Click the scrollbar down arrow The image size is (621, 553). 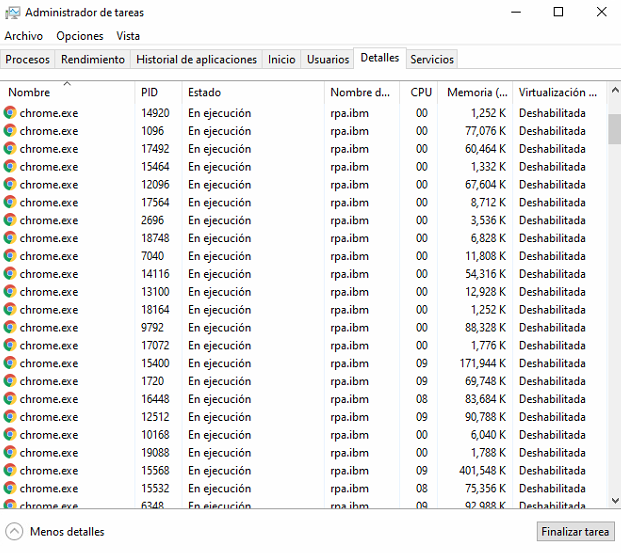615,500
